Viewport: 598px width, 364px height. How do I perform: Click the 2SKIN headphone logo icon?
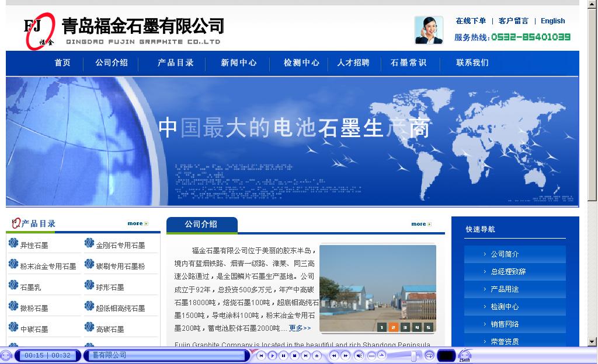[464, 356]
